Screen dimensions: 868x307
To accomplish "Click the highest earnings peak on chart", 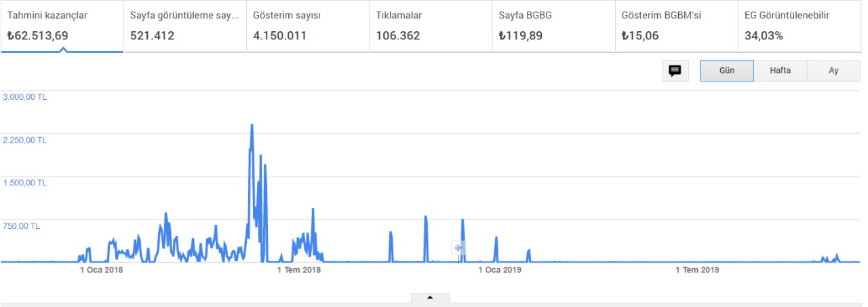I will coord(252,126).
